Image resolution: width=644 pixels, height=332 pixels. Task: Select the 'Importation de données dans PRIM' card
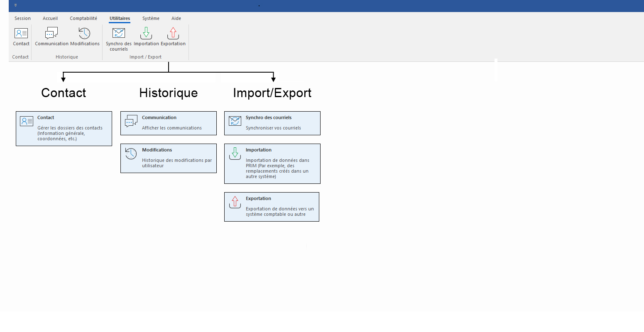(272, 164)
